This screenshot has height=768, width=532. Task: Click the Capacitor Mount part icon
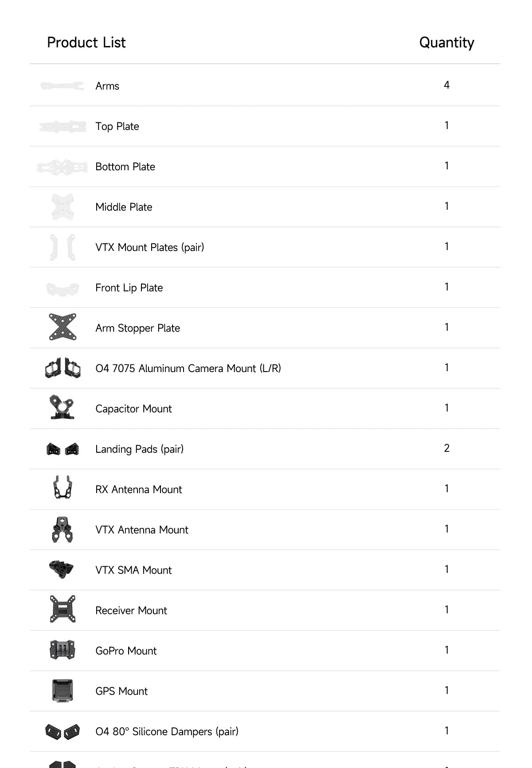tap(62, 407)
